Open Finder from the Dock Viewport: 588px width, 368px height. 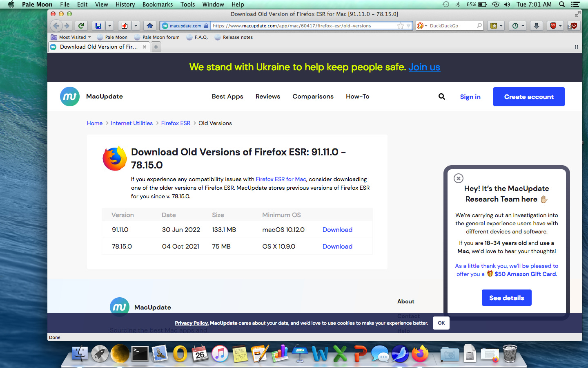(x=80, y=354)
